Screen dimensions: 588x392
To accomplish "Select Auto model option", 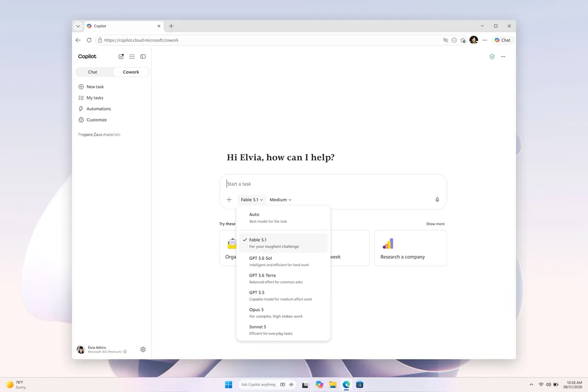I will (x=283, y=218).
